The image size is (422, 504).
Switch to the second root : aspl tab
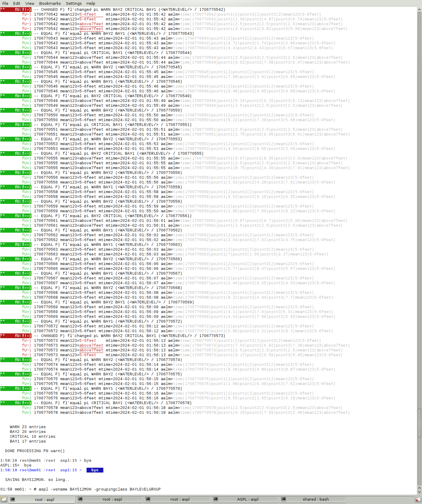point(112,500)
